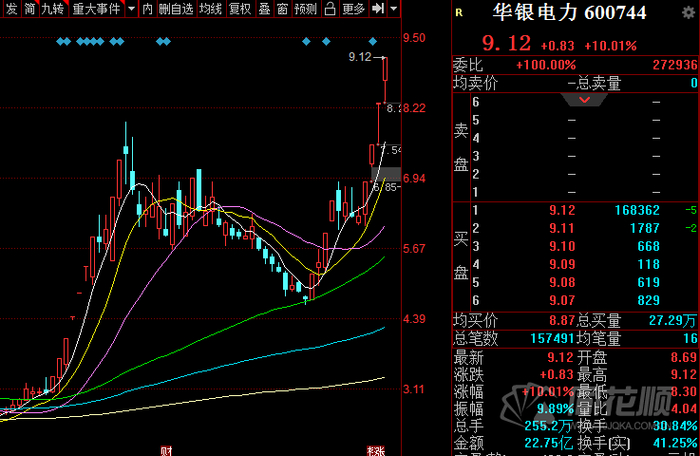Click the 总卖量 value 0
700x456 pixels.
[694, 83]
